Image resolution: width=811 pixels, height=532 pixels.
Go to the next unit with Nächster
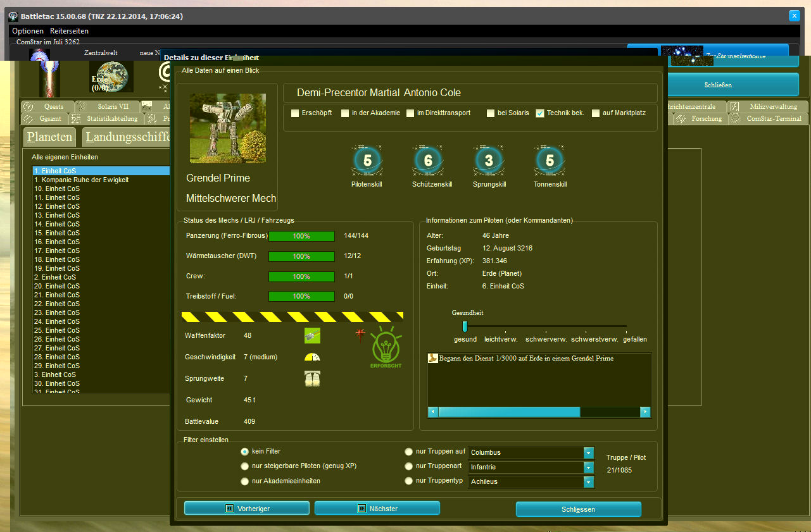pyautogui.click(x=377, y=508)
